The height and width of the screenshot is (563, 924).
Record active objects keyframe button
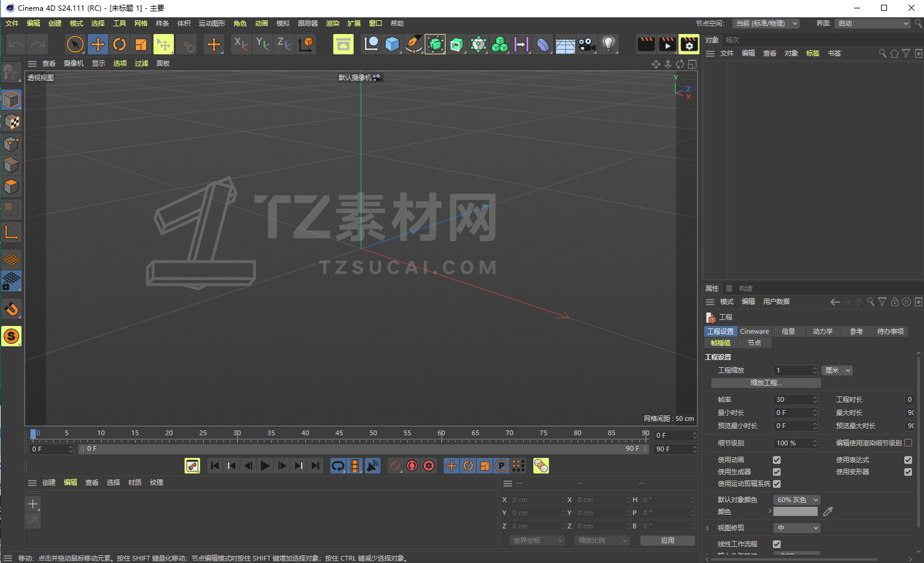pos(395,466)
